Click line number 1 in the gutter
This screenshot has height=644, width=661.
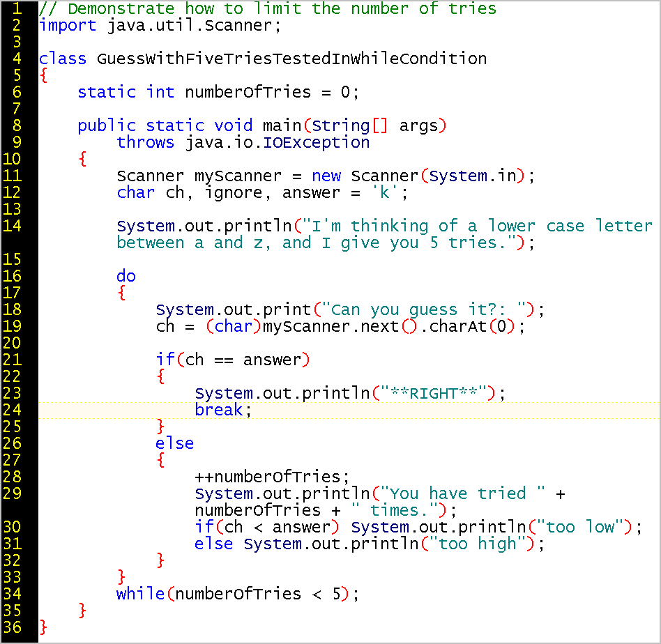click(x=17, y=8)
